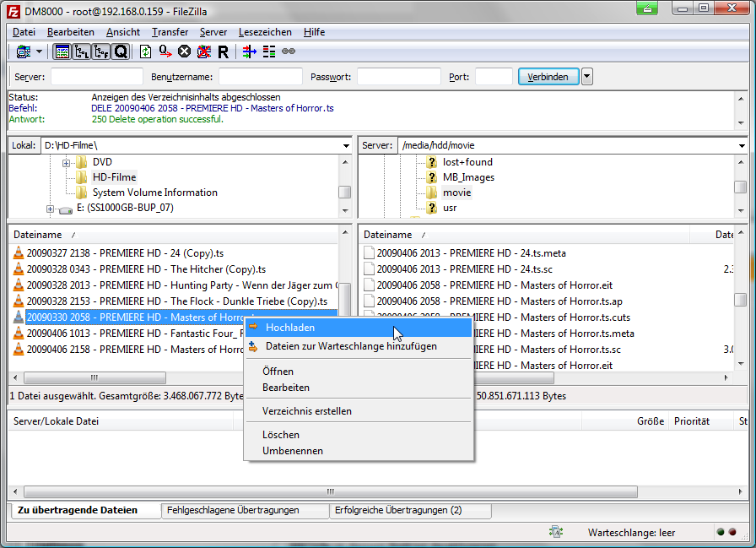This screenshot has height=548, width=756.
Task: Choose Hochladen from context menu
Action: point(359,328)
